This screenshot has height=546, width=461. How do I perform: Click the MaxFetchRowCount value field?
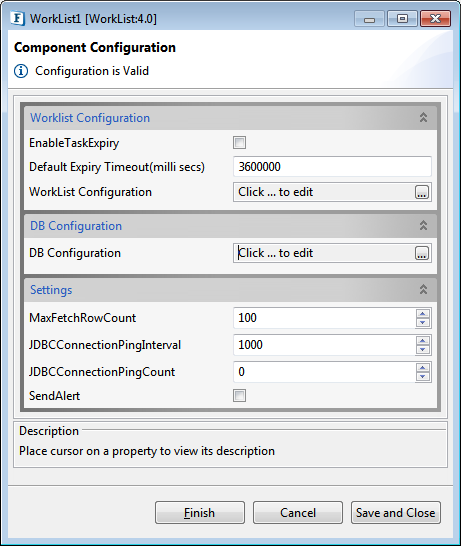(325, 318)
